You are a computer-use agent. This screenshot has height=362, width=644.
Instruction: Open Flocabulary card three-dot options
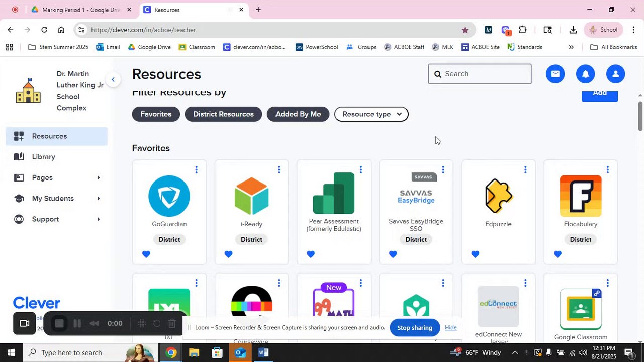[x=607, y=170]
